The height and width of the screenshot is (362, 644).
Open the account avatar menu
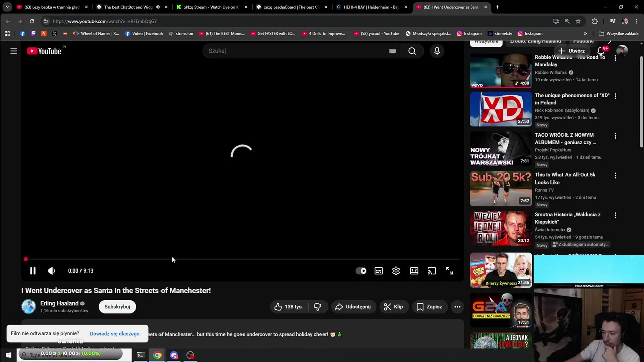622,51
